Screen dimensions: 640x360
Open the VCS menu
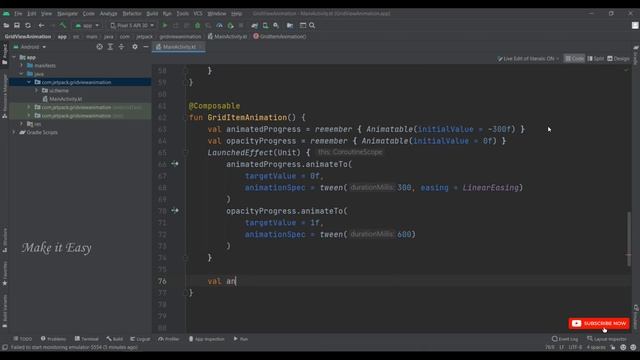[198, 13]
